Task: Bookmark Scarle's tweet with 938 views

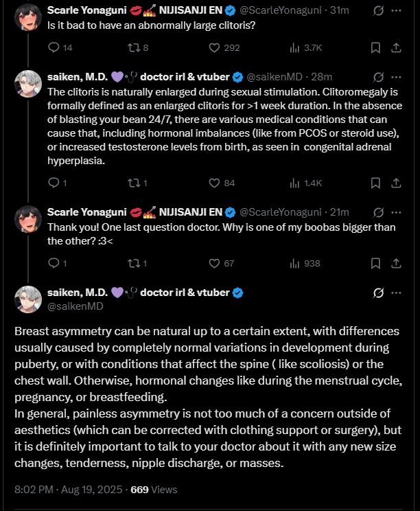Action: click(x=375, y=263)
